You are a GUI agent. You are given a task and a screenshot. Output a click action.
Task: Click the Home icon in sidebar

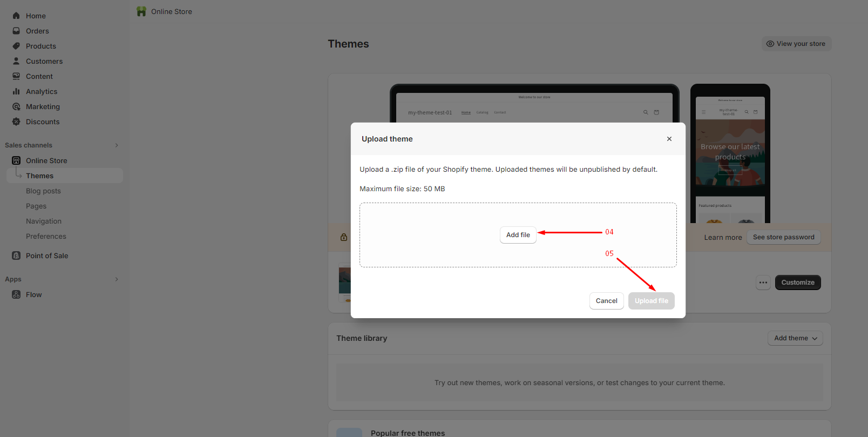click(16, 16)
